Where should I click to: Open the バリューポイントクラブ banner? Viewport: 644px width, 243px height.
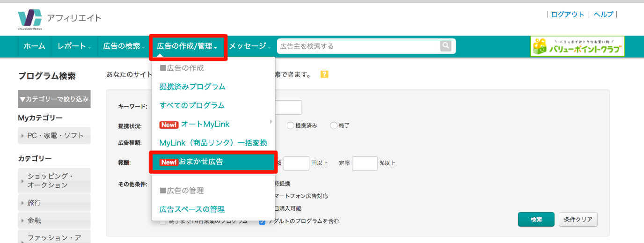[577, 46]
